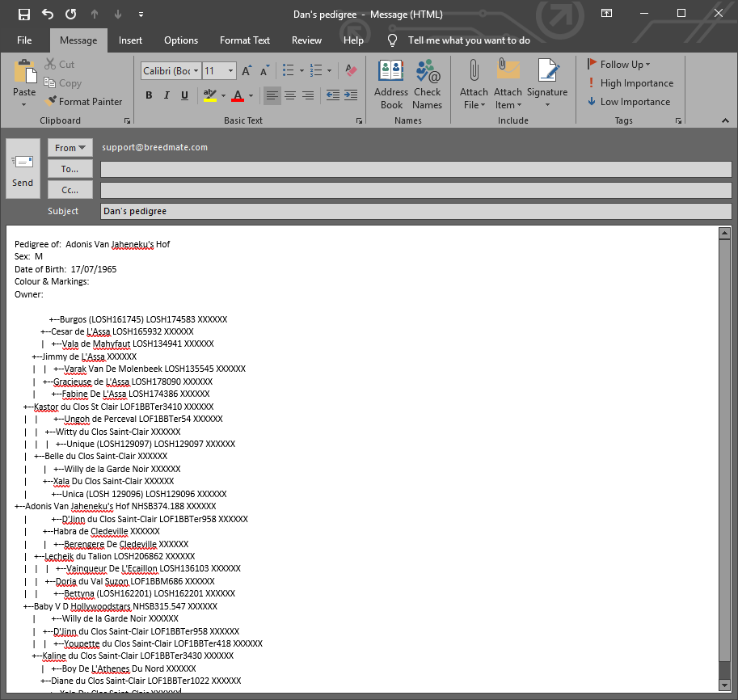Switch to the Format Text tab
The height and width of the screenshot is (700, 738).
245,40
